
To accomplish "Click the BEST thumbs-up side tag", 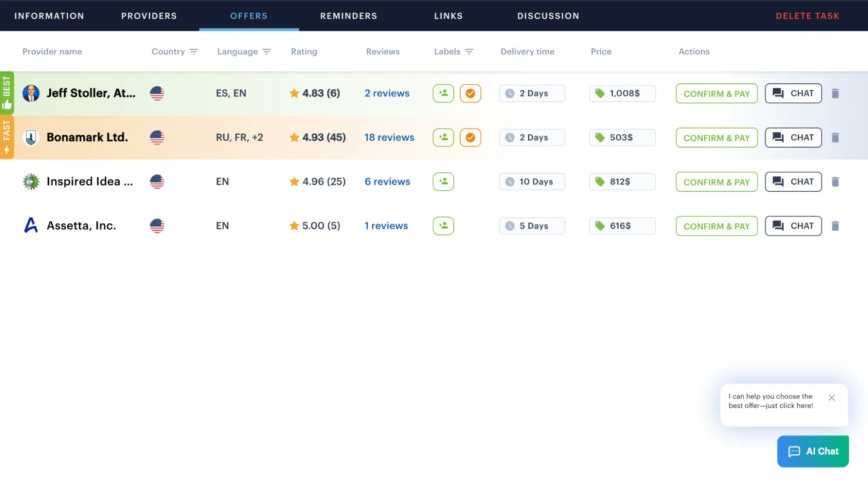I will pyautogui.click(x=7, y=93).
